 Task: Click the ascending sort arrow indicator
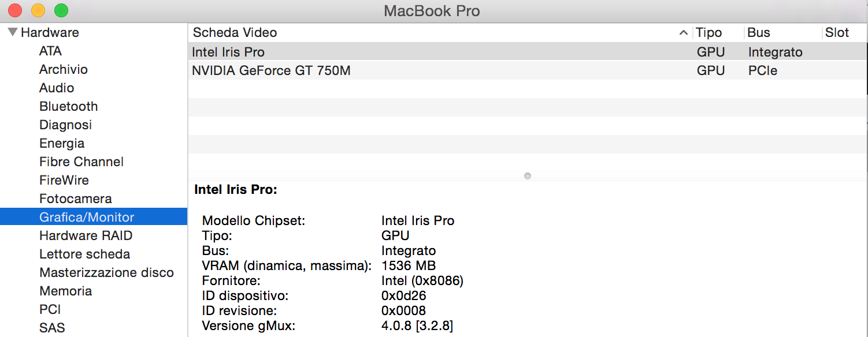click(684, 33)
